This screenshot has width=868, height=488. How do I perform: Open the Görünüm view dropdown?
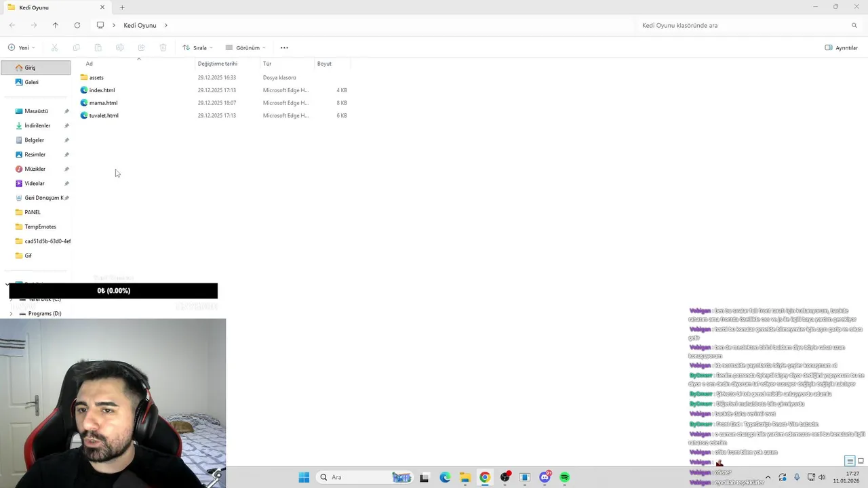tap(245, 47)
